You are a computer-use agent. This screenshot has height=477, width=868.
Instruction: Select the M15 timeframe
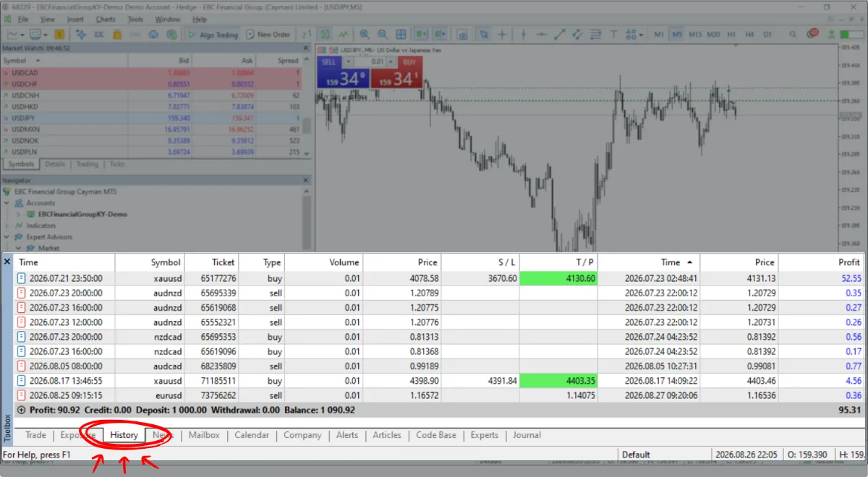(695, 34)
